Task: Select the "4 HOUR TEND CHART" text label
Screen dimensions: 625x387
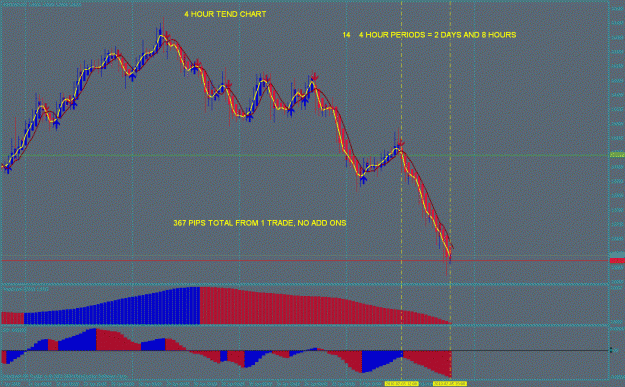Action: [x=225, y=14]
